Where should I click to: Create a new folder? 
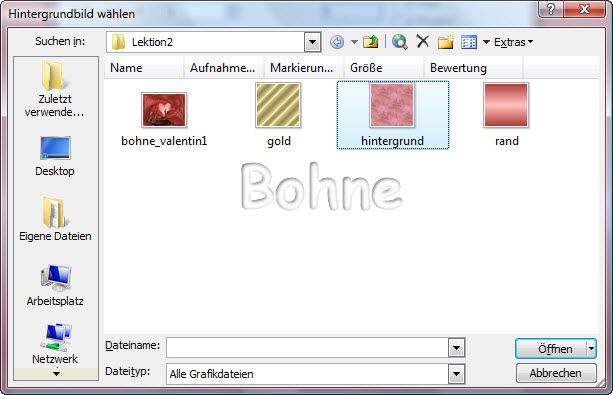click(x=445, y=41)
